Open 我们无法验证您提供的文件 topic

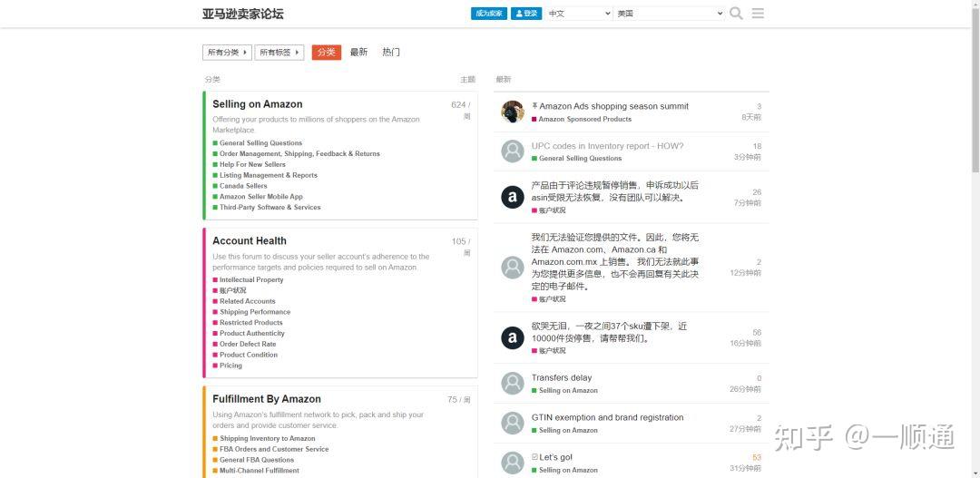pyautogui.click(x=615, y=262)
